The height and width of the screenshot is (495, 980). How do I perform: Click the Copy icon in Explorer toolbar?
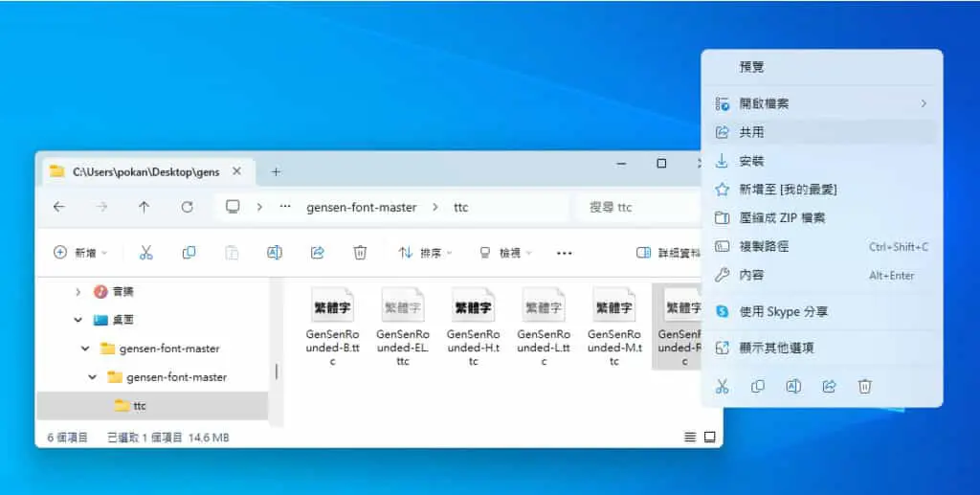pos(189,253)
